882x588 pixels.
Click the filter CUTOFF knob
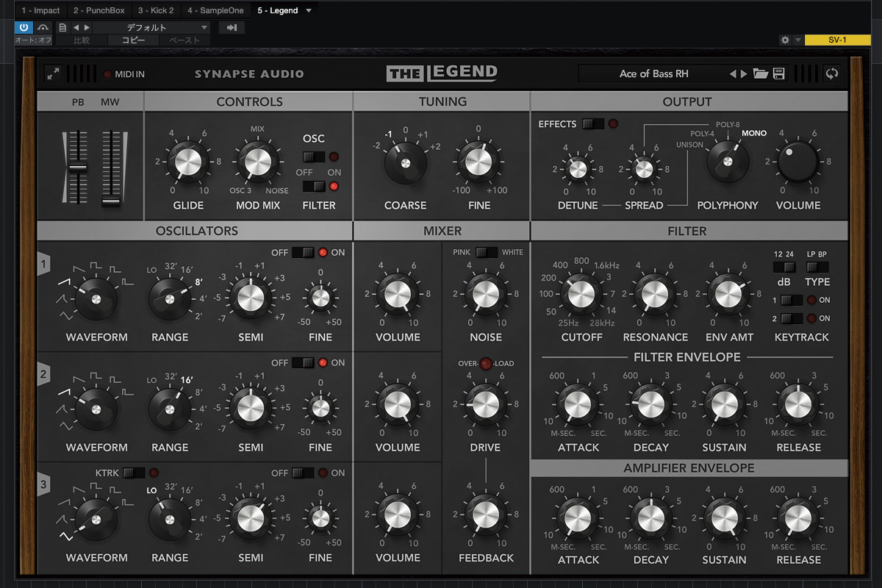[x=581, y=294]
